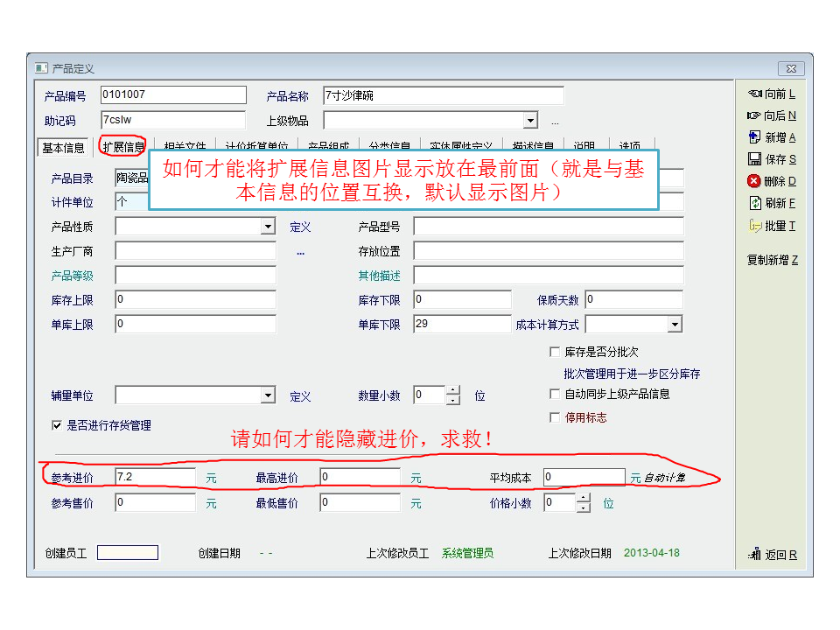Click the 刷新 (refresh) icon
Image resolution: width=840 pixels, height=630 pixels.
[755, 203]
